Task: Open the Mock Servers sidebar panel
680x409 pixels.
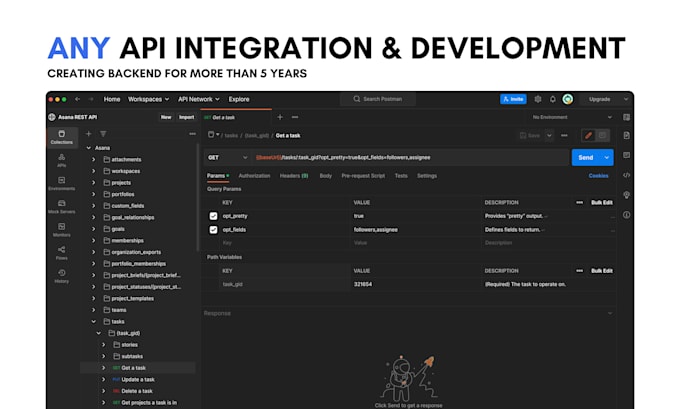Action: [62, 206]
